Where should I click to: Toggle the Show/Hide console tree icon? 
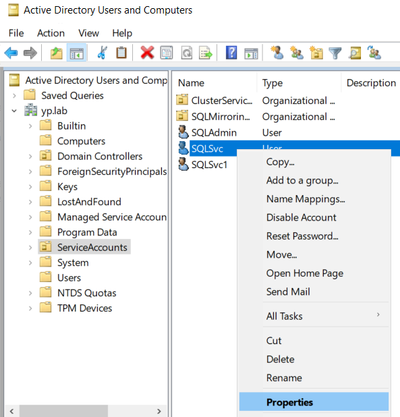pos(77,53)
